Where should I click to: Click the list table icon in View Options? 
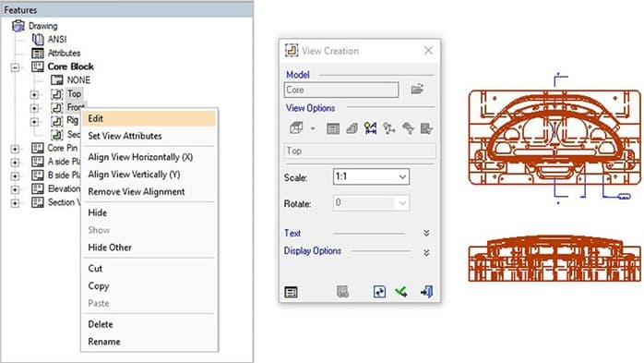pos(333,128)
